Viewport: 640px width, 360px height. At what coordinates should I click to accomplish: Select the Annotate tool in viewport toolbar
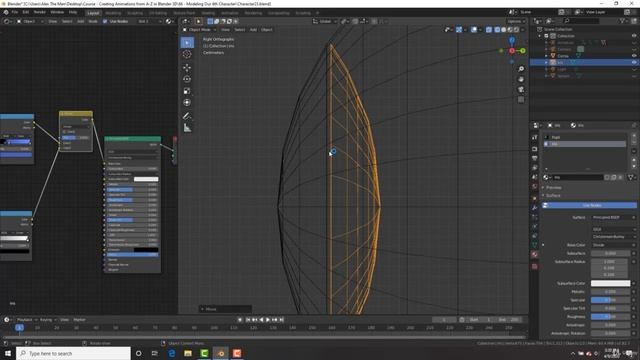(187, 116)
